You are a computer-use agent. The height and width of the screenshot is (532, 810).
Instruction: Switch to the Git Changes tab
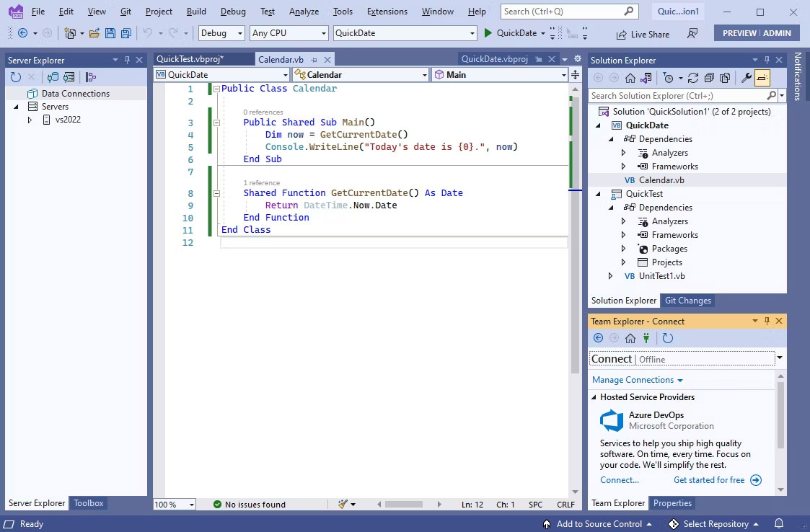687,301
